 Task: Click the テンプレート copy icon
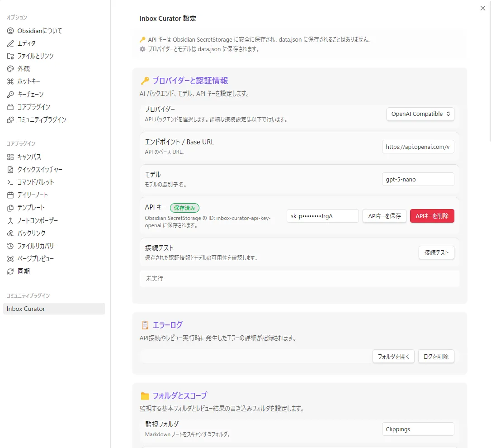10,208
